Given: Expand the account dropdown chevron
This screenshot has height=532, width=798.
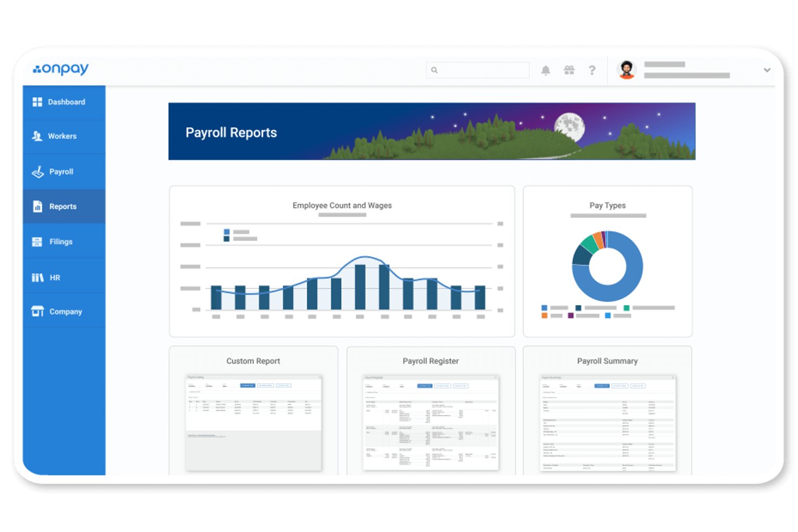Looking at the screenshot, I should tap(767, 70).
